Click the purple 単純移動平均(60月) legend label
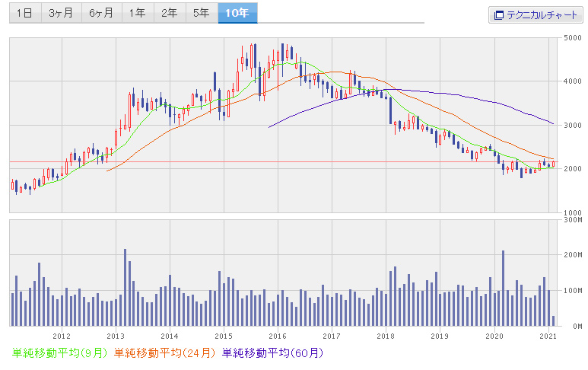 tap(272, 352)
